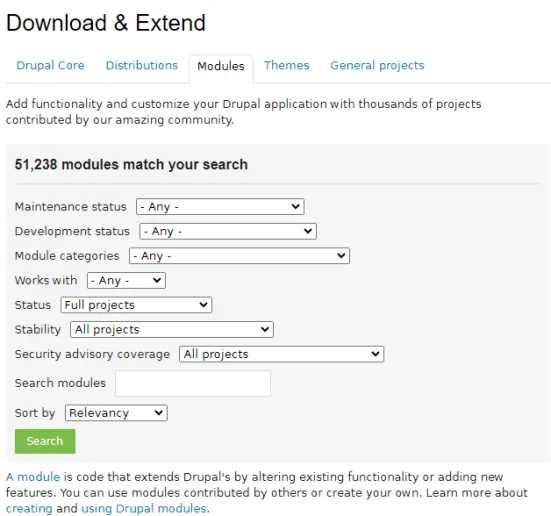This screenshot has width=551, height=516.
Task: Expand the Security advisory coverage dropdown
Action: 281,354
